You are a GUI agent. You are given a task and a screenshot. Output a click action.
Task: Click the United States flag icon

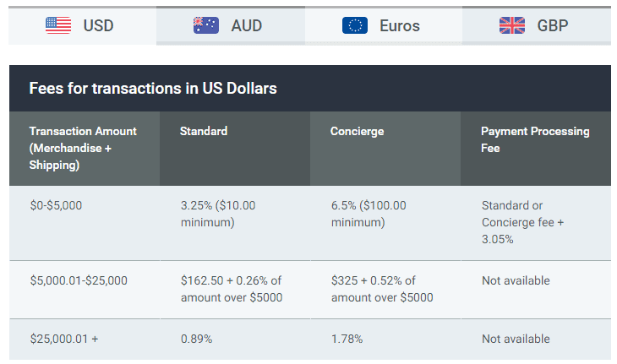pyautogui.click(x=58, y=25)
